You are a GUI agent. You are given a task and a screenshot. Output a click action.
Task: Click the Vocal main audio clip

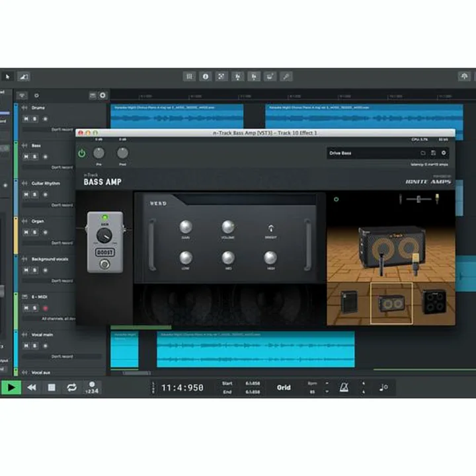tap(256, 349)
